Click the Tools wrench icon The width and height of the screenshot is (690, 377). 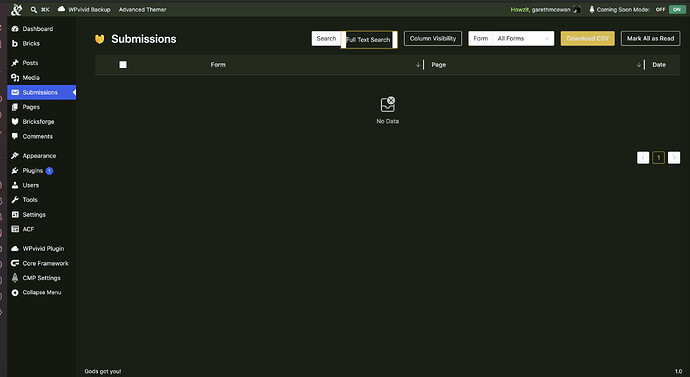(x=15, y=200)
